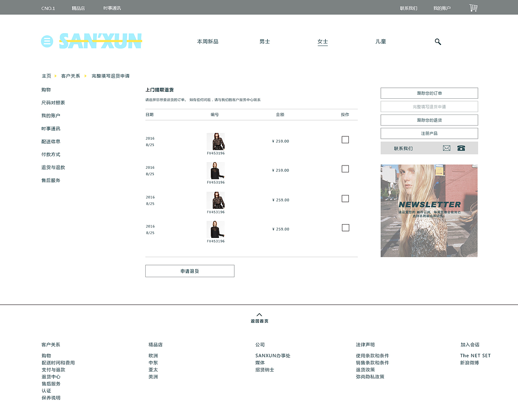Screen dimensions: 518x420
Task: Click the 注册产品 button
Action: (x=429, y=134)
